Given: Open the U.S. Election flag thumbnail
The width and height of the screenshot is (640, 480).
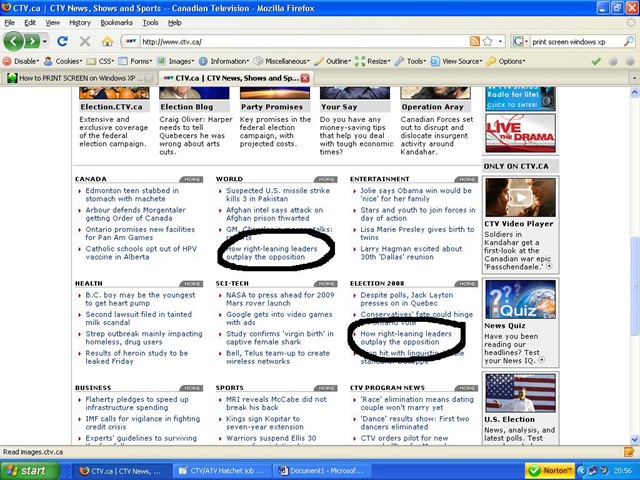Looking at the screenshot, I should 520,393.
